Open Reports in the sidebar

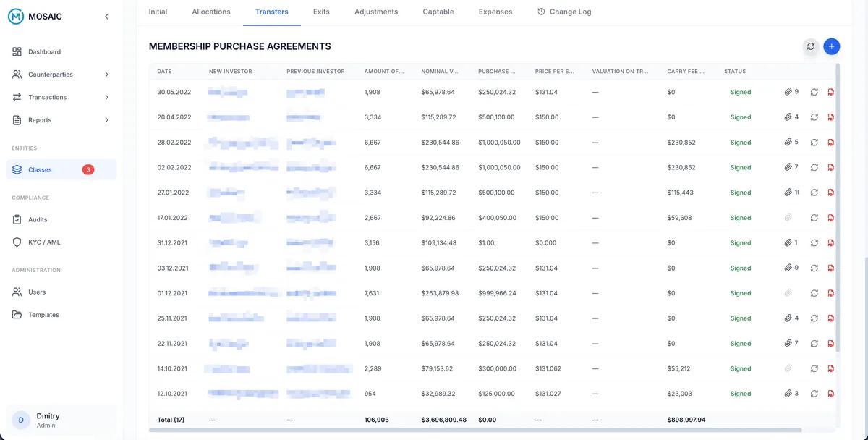(40, 120)
